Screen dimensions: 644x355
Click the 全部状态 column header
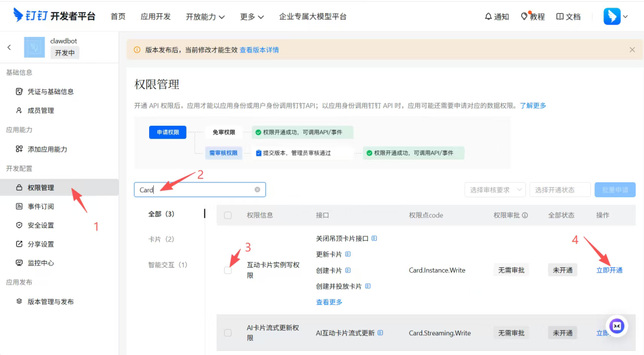tap(561, 215)
